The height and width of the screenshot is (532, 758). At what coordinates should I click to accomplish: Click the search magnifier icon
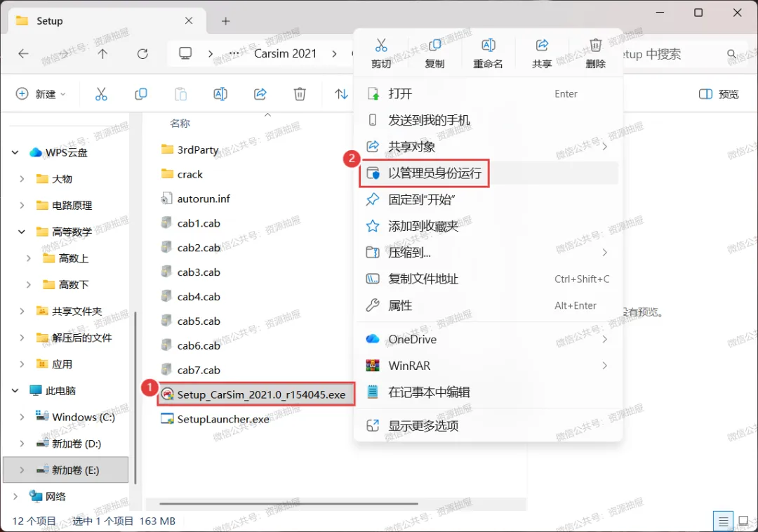click(732, 53)
